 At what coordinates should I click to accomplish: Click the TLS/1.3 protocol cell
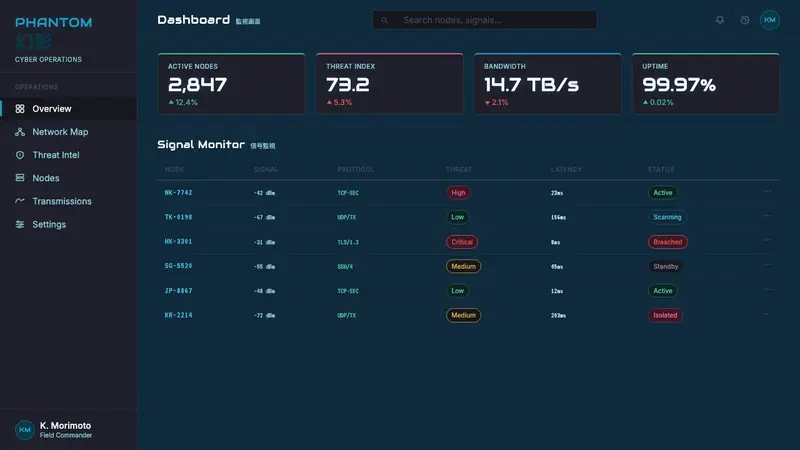348,242
